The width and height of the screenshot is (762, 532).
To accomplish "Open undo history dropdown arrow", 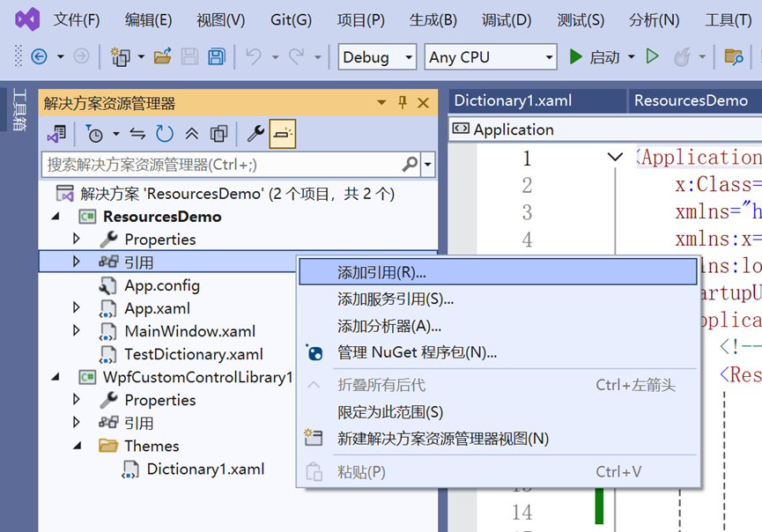I will tap(275, 57).
